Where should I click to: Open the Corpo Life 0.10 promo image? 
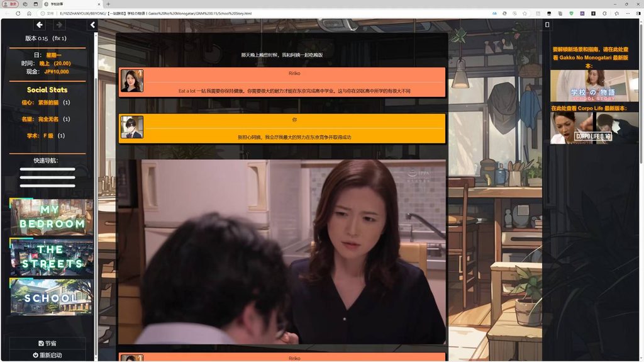coord(594,128)
